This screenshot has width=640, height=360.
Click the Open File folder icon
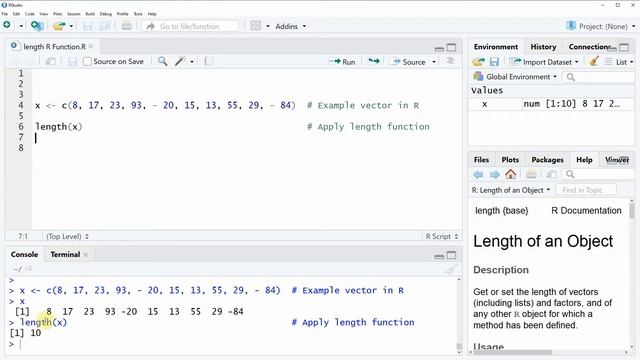(x=59, y=26)
